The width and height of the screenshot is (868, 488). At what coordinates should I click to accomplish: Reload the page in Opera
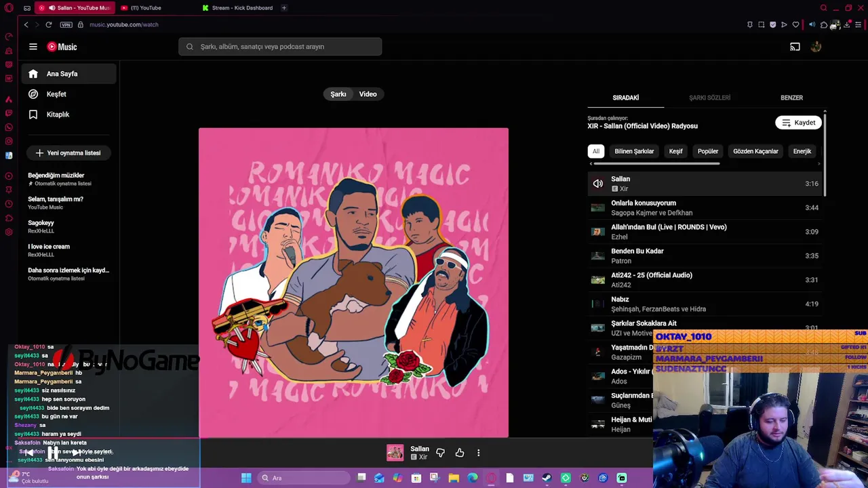click(49, 24)
